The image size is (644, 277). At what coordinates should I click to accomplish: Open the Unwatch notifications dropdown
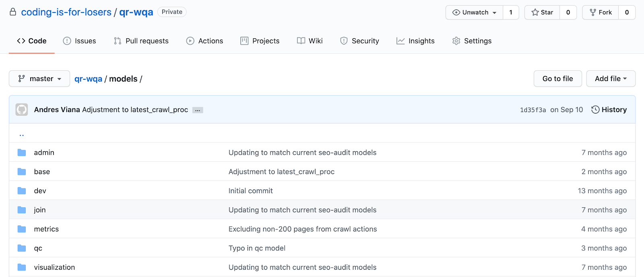[x=475, y=12]
